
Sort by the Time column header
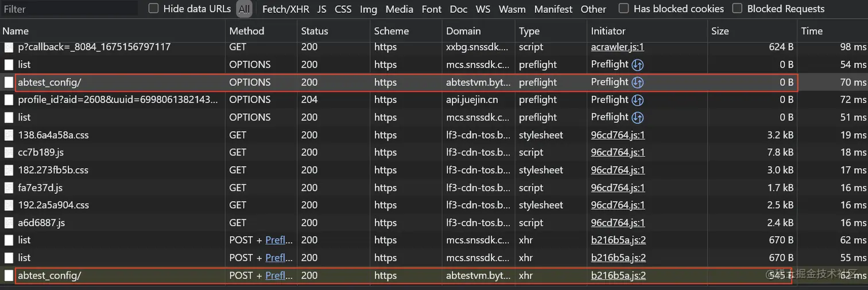point(833,31)
